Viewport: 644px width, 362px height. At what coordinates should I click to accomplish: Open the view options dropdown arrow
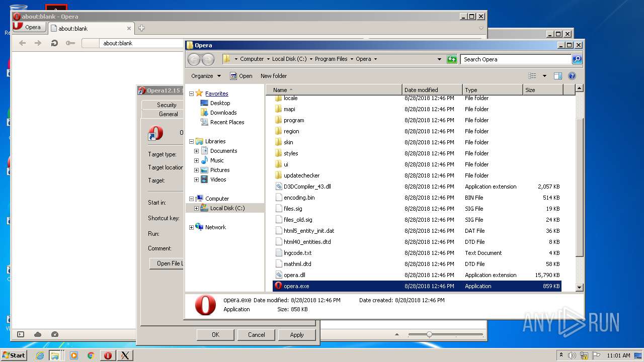[x=544, y=76]
